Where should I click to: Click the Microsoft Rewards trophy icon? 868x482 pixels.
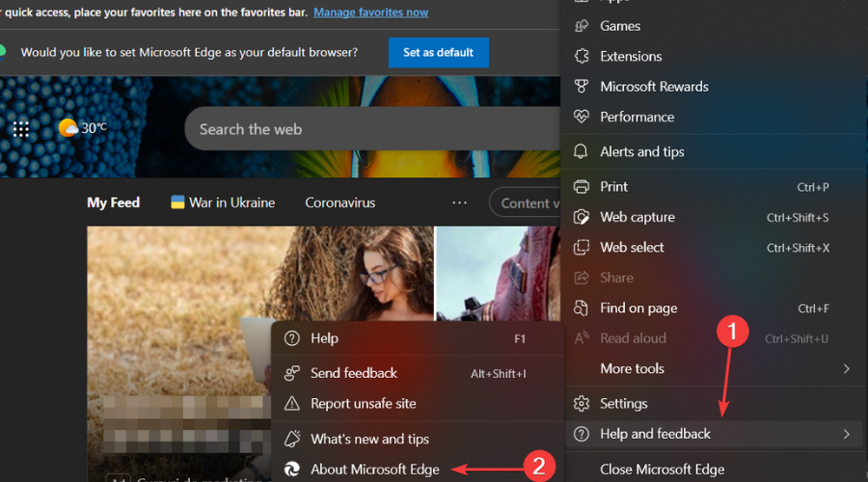coord(581,87)
